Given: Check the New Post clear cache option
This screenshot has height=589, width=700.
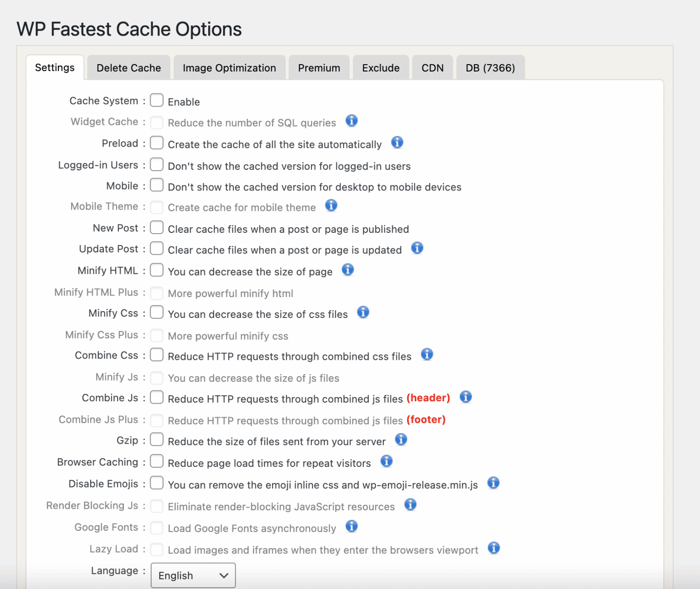Looking at the screenshot, I should [x=156, y=227].
